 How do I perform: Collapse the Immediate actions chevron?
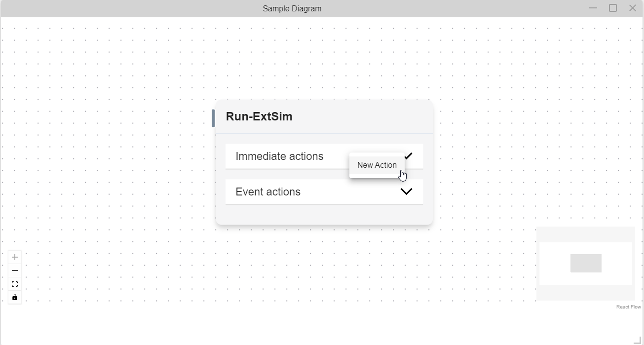click(409, 156)
